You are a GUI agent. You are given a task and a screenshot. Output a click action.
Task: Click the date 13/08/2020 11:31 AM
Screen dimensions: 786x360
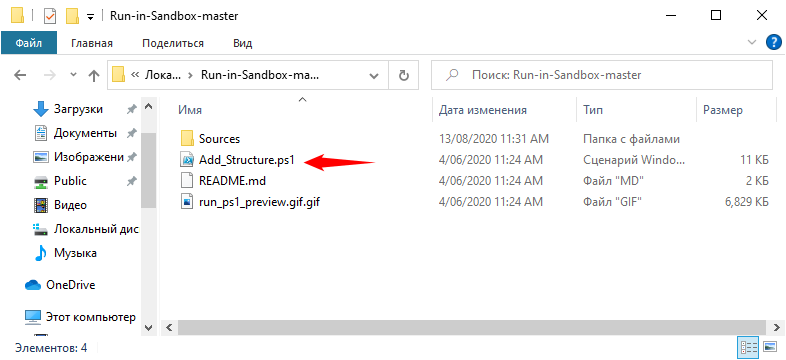pyautogui.click(x=494, y=138)
